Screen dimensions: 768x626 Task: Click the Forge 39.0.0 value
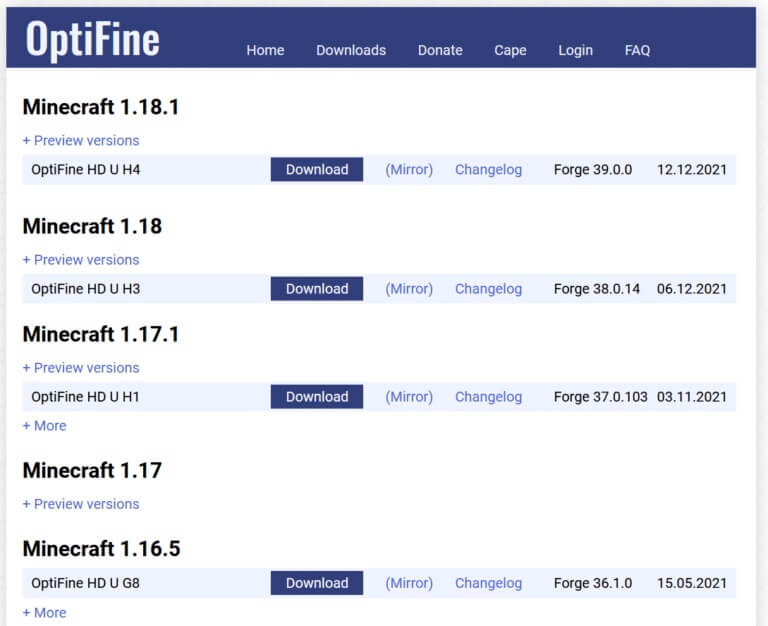593,169
